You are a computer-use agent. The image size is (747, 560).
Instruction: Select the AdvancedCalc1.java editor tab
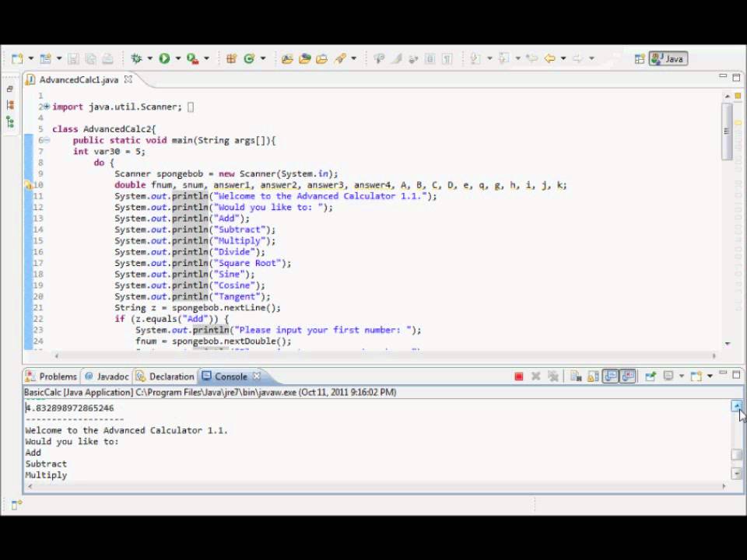click(79, 80)
